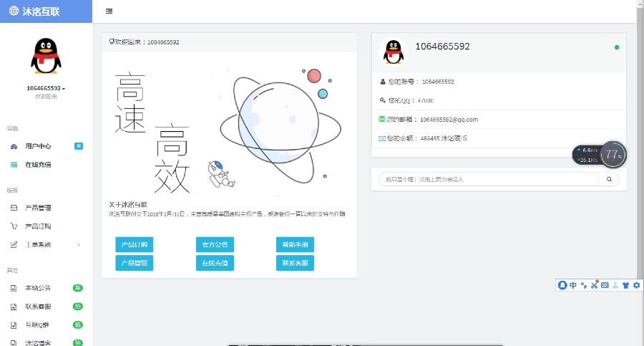Click the inbox icon beside sidebar 产品管理

pos(14,208)
